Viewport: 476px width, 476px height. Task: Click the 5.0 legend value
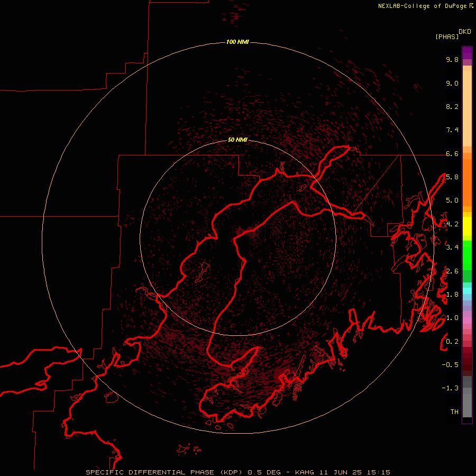(452, 200)
